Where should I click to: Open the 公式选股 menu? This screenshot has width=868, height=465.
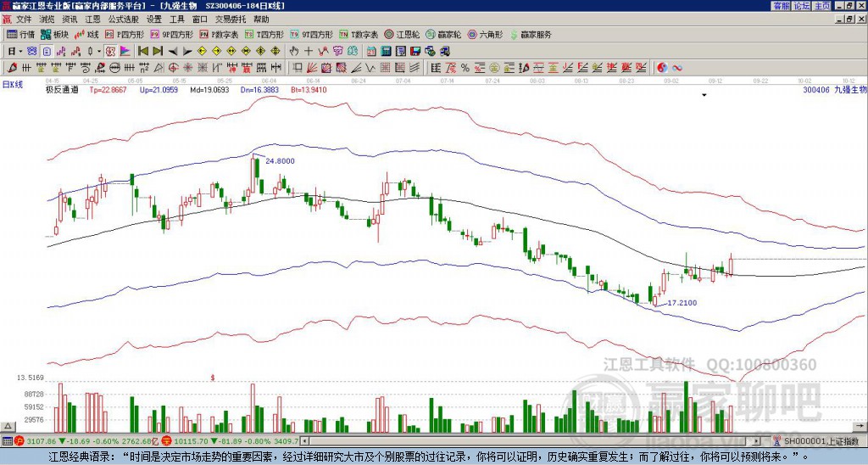(123, 20)
